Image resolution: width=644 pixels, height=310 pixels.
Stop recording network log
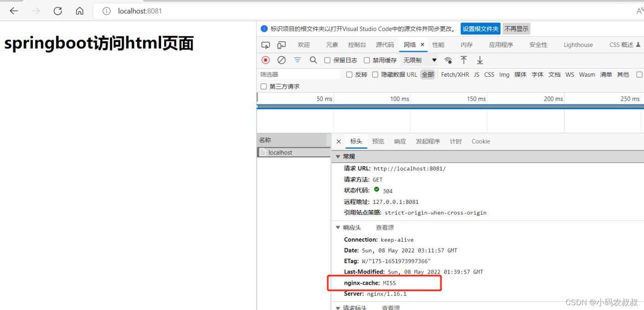coord(265,60)
